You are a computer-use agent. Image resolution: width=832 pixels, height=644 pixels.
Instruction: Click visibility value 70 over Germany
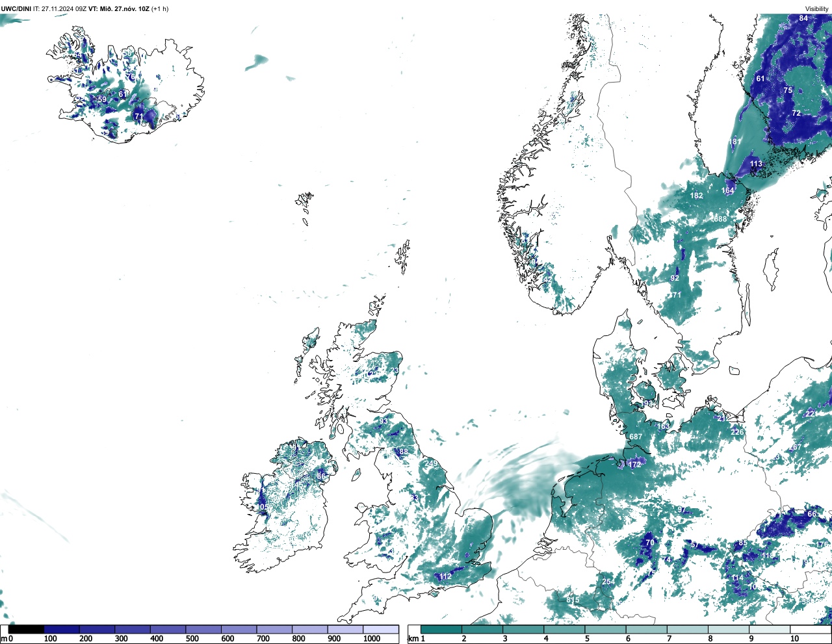[x=650, y=542]
